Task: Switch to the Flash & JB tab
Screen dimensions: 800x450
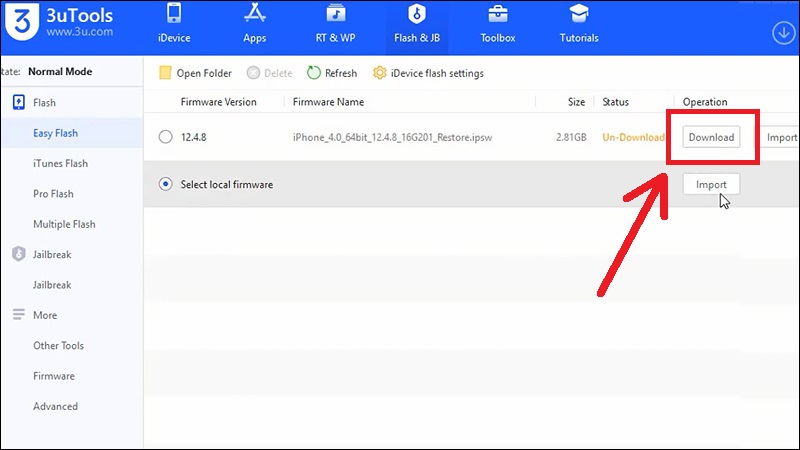Action: tap(416, 26)
